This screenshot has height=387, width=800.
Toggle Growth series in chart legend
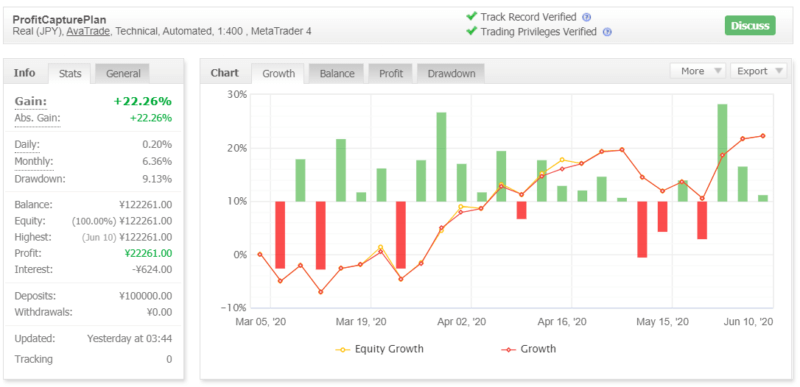(x=529, y=349)
